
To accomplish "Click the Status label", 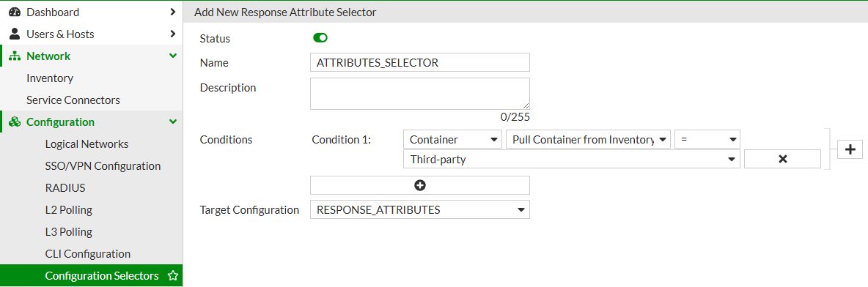I will pos(215,38).
